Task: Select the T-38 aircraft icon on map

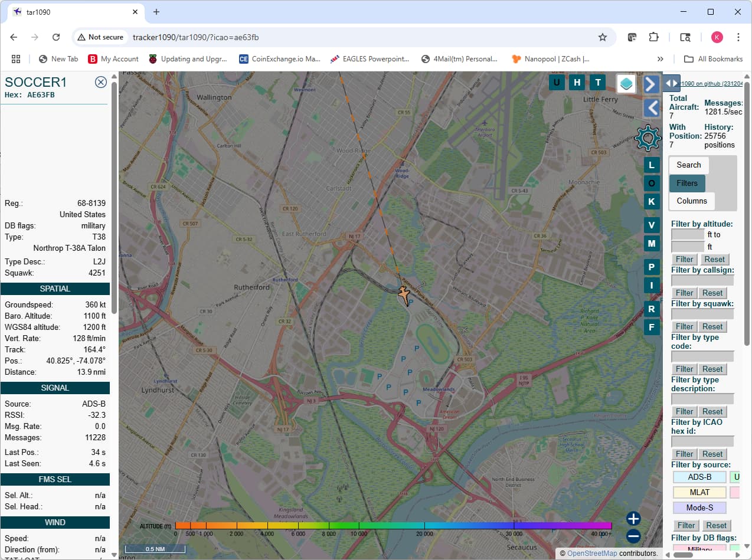Action: [x=404, y=294]
